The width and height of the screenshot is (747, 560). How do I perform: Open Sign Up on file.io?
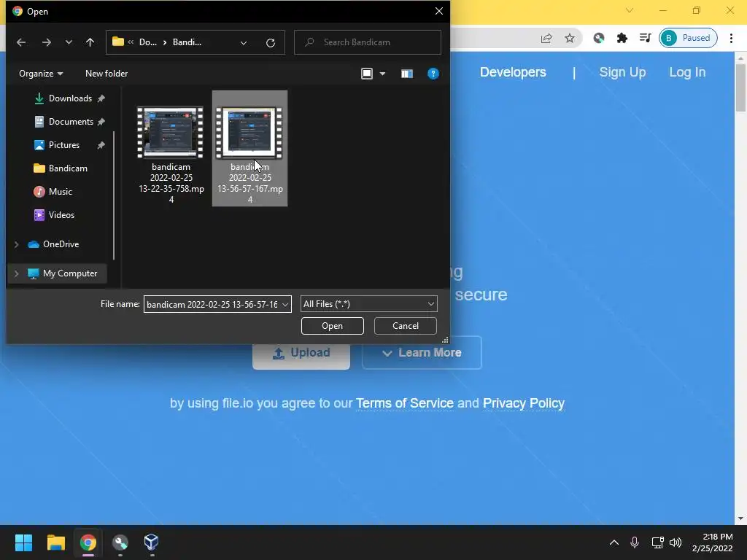pos(622,72)
